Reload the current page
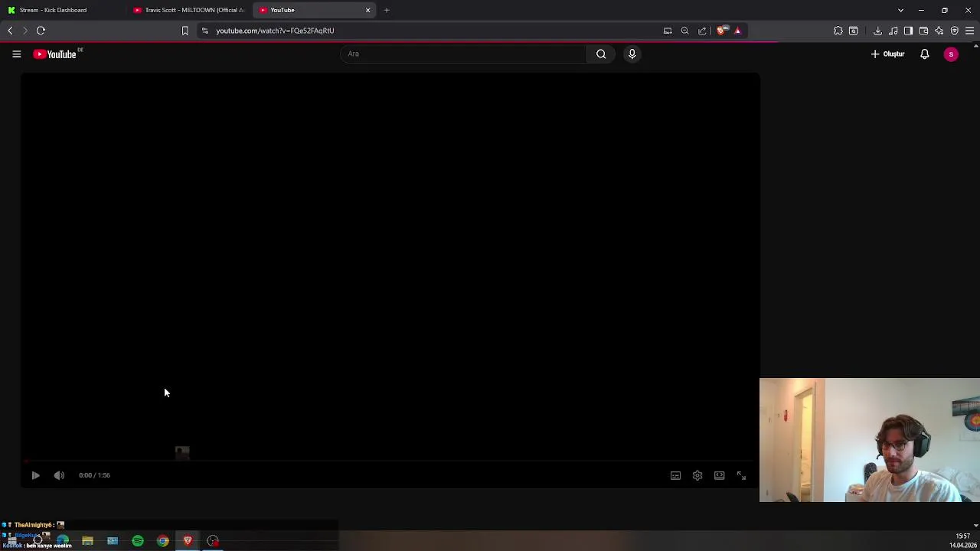This screenshot has height=551, width=980. click(41, 31)
